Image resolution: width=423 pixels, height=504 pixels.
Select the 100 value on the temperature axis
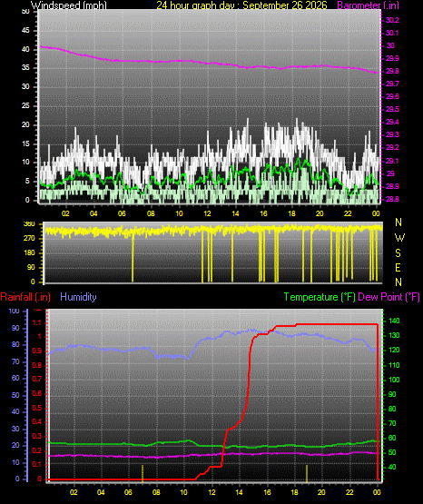point(394,380)
